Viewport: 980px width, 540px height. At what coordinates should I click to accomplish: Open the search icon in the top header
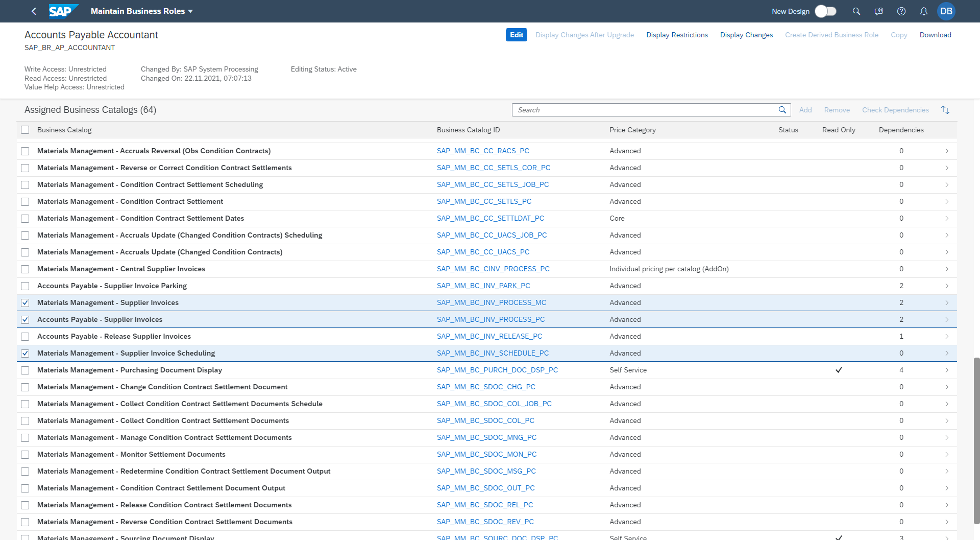856,11
